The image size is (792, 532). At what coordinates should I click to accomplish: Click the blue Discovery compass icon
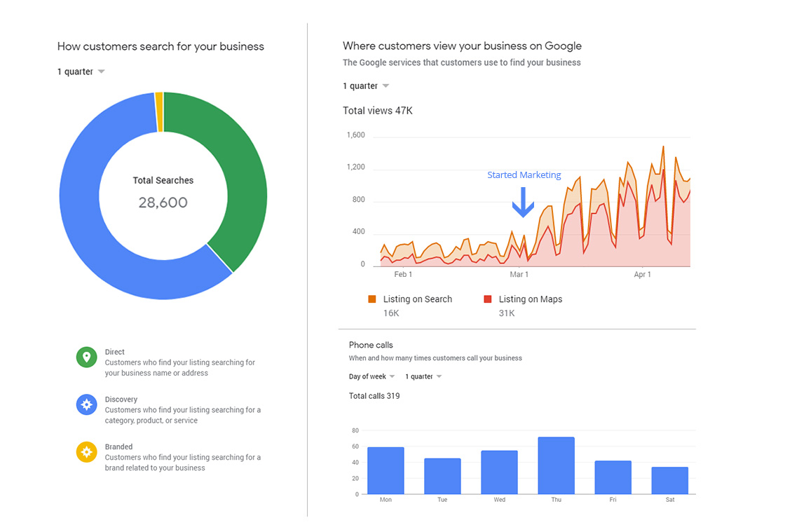pyautogui.click(x=86, y=404)
